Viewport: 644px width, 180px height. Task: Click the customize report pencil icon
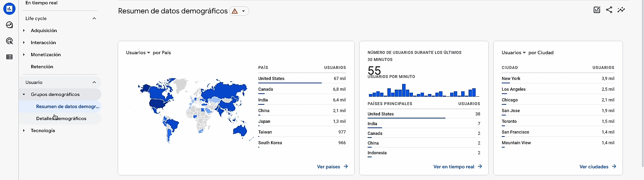pyautogui.click(x=597, y=10)
